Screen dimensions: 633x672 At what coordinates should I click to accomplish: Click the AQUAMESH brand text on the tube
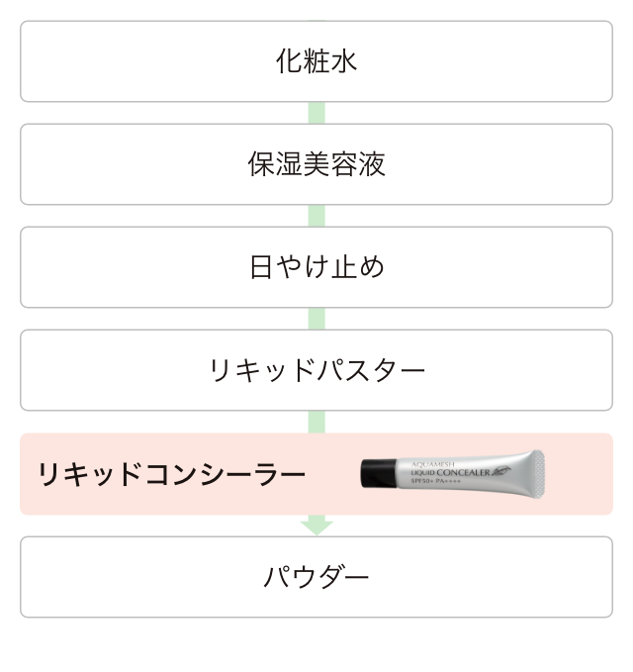pos(433,464)
